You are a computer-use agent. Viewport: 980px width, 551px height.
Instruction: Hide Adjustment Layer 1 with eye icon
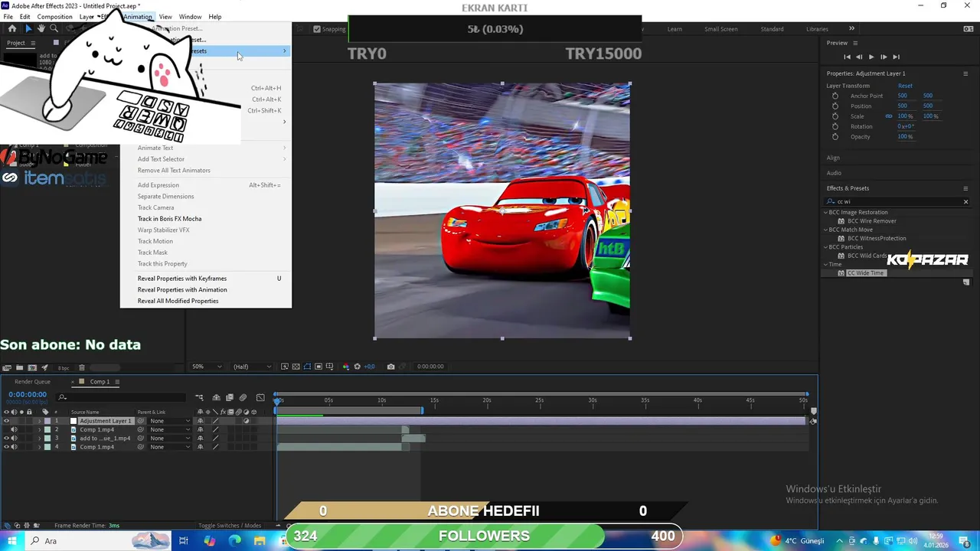click(6, 421)
